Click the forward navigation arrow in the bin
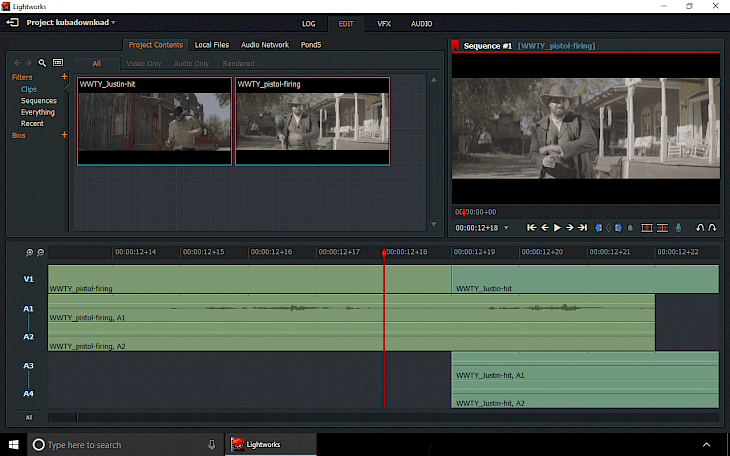The image size is (730, 456). point(28,62)
